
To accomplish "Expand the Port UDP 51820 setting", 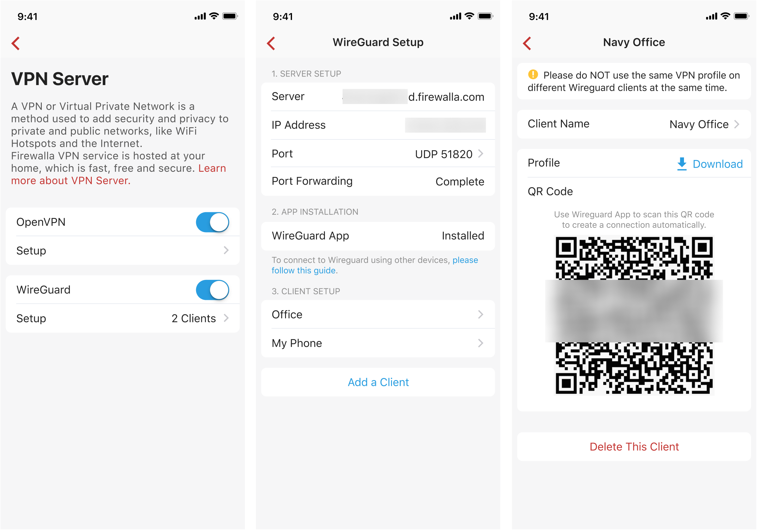I will (x=378, y=154).
